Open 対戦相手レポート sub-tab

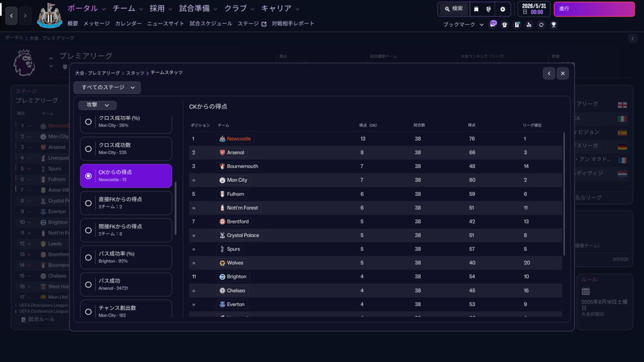tap(293, 24)
